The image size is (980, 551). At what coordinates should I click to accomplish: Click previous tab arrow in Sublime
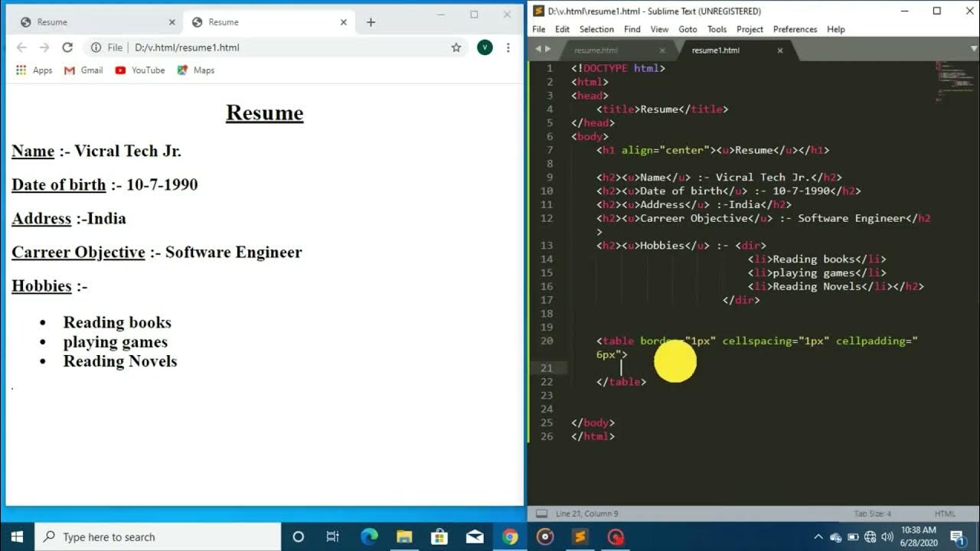pos(538,49)
